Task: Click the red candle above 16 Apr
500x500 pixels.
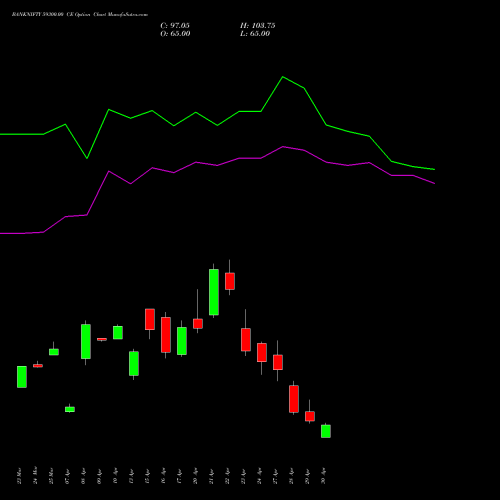Action: coord(166,335)
